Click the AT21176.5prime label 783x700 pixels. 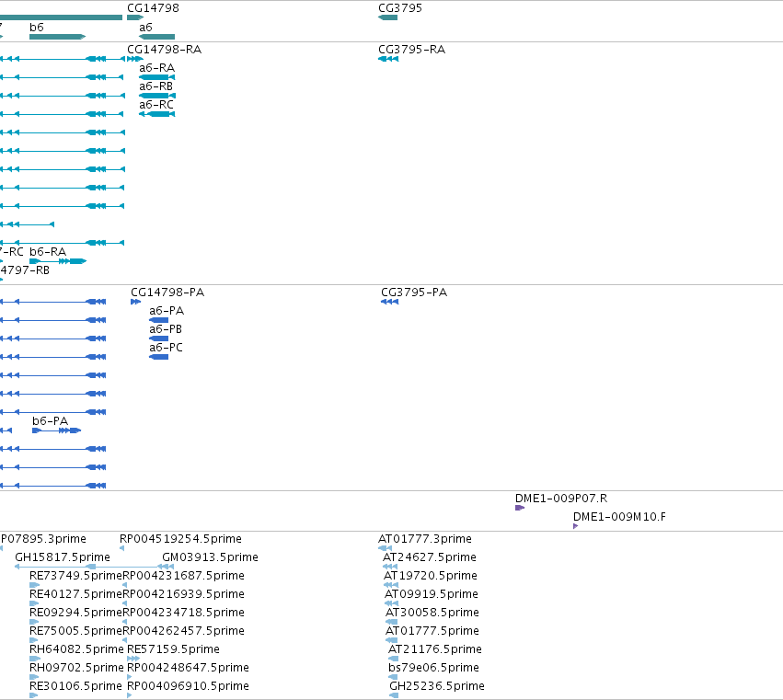tap(435, 649)
